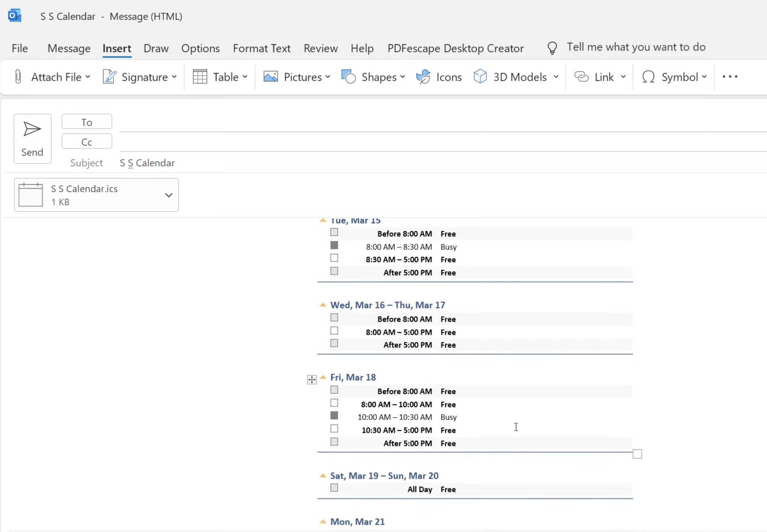Click the S S Calendar.ics file name
Image resolution: width=767 pixels, height=532 pixels.
click(84, 189)
